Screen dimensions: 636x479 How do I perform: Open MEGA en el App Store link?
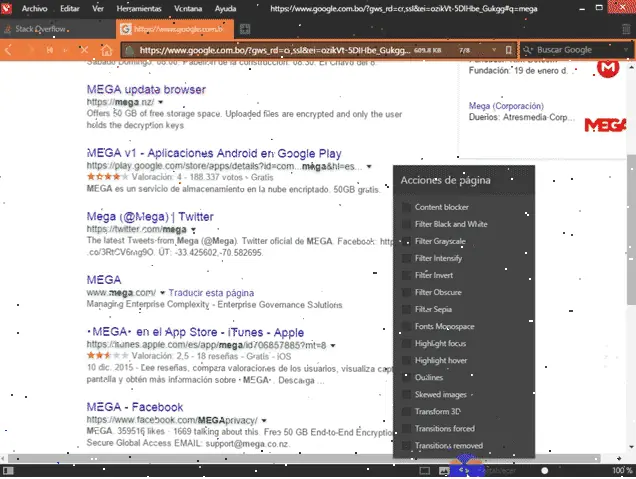click(x=195, y=332)
